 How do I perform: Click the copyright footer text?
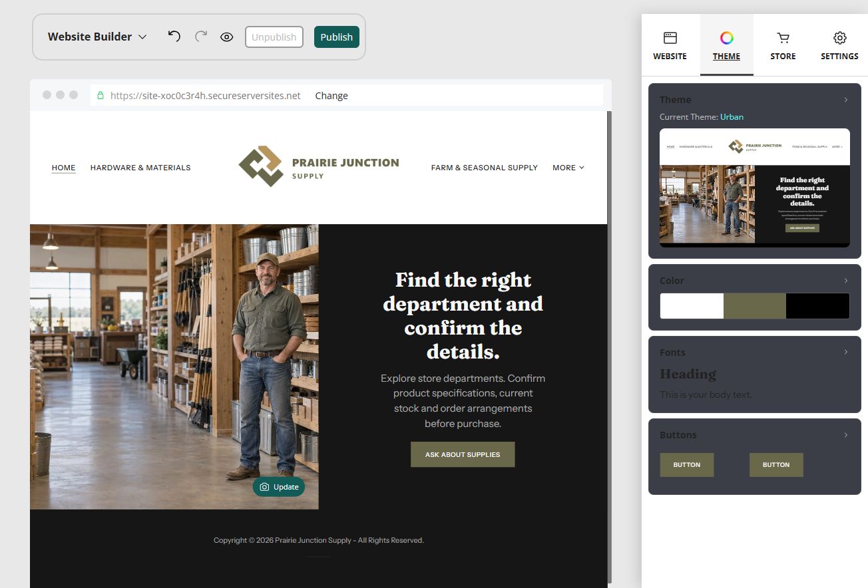pyautogui.click(x=319, y=540)
